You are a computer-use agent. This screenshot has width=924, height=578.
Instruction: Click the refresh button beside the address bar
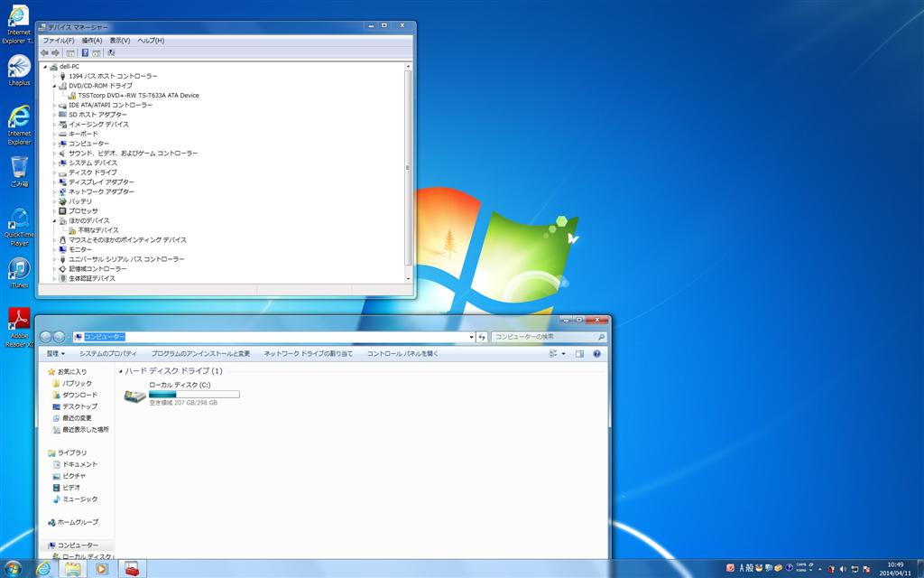point(482,337)
